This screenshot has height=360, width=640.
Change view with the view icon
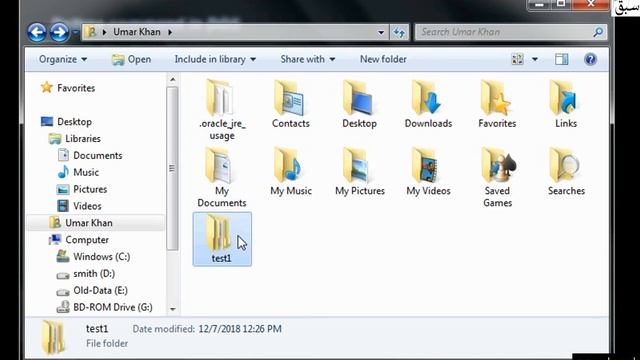[518, 60]
